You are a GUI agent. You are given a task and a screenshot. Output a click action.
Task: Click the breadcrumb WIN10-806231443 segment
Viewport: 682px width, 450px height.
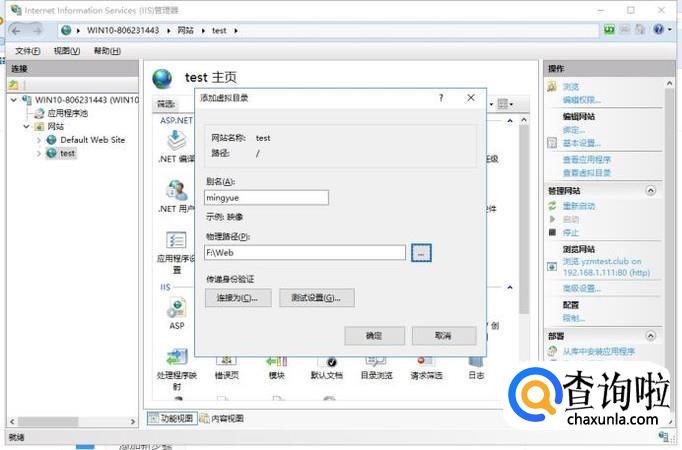pos(123,30)
